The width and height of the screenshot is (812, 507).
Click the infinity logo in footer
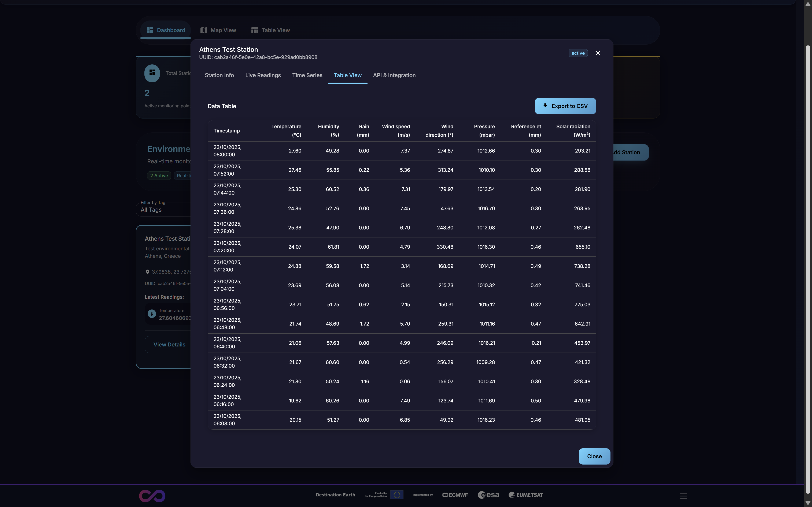click(x=152, y=496)
